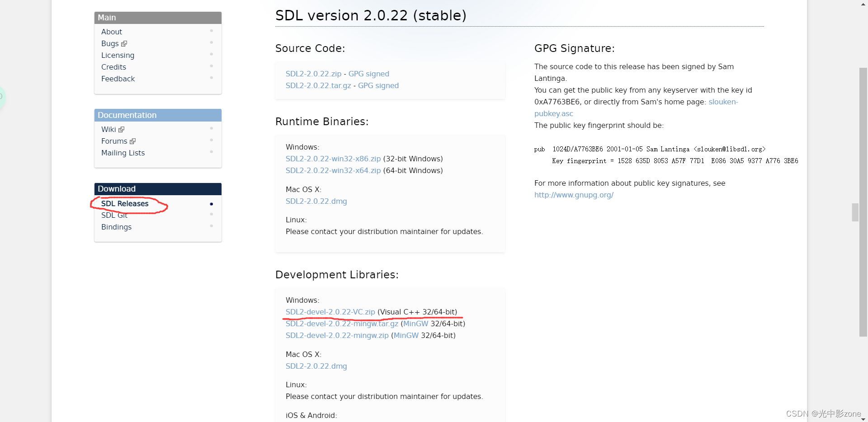The height and width of the screenshot is (422, 868).
Task: Click the 'Source Code:' heading
Action: click(x=310, y=48)
